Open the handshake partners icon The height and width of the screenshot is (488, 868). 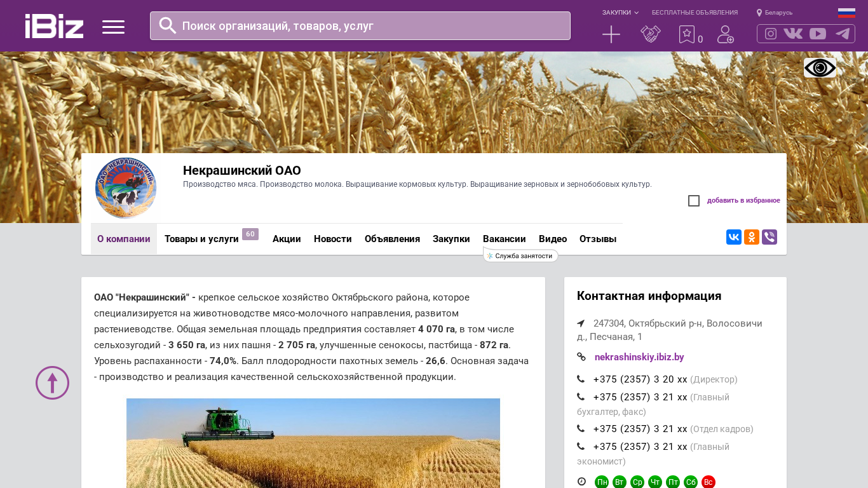(651, 34)
